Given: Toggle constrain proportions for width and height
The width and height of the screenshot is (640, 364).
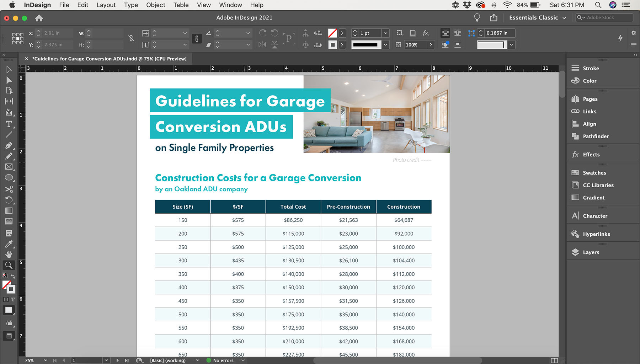Looking at the screenshot, I should (x=131, y=38).
